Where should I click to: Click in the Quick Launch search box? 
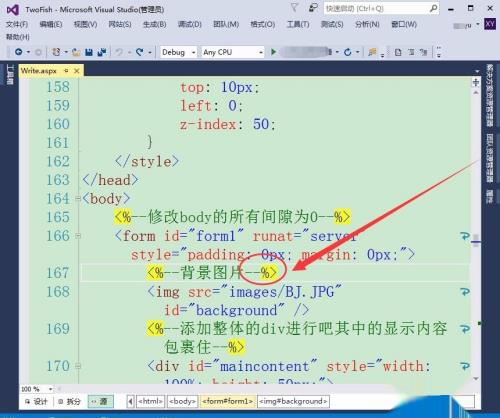pyautogui.click(x=381, y=8)
